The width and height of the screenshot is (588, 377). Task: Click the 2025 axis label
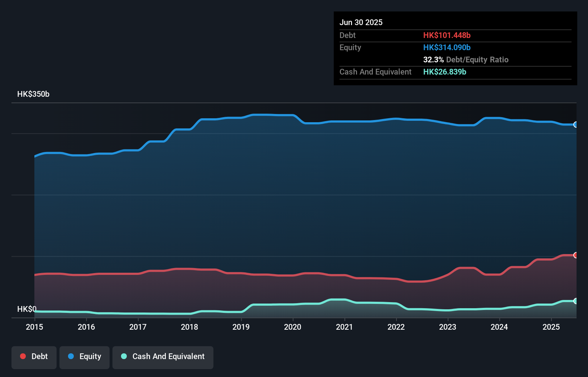[x=551, y=327]
